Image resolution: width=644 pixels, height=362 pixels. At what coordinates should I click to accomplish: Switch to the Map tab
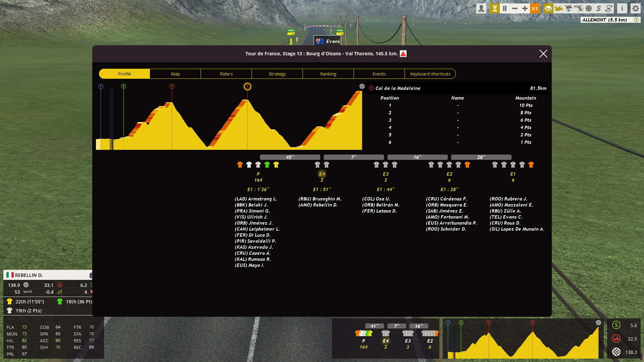point(175,74)
